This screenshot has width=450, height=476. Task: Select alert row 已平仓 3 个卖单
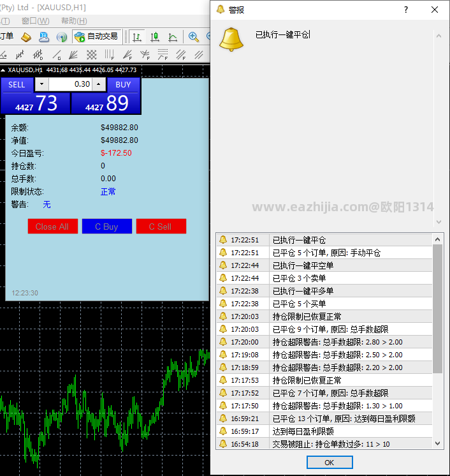tap(324, 278)
